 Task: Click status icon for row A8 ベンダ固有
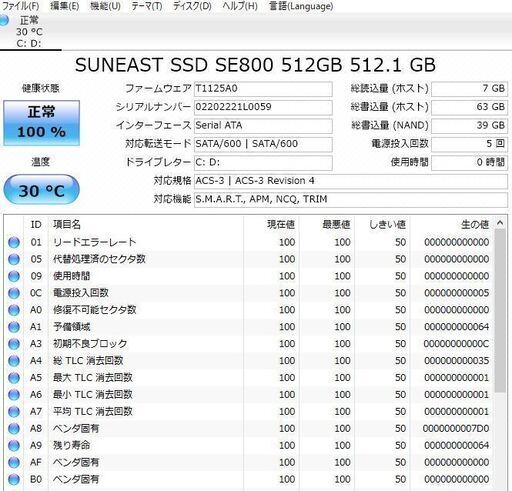(14, 428)
